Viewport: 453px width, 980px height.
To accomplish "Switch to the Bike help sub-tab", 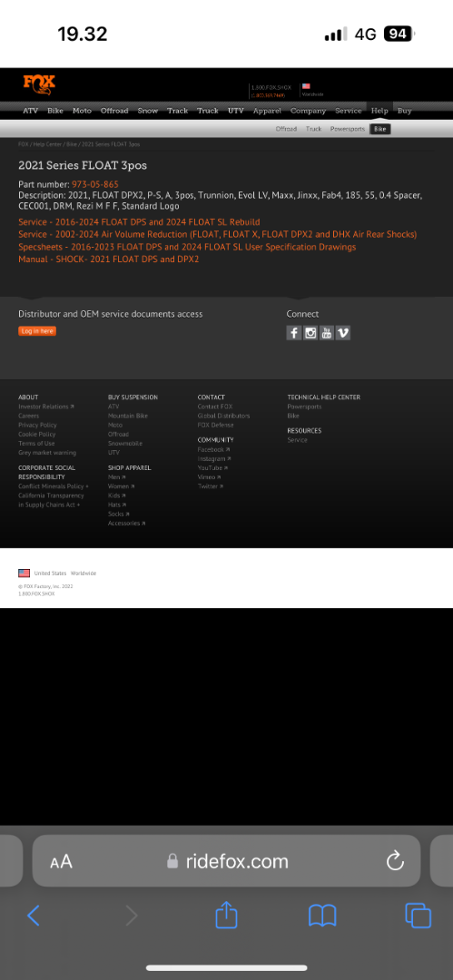I will pos(380,129).
